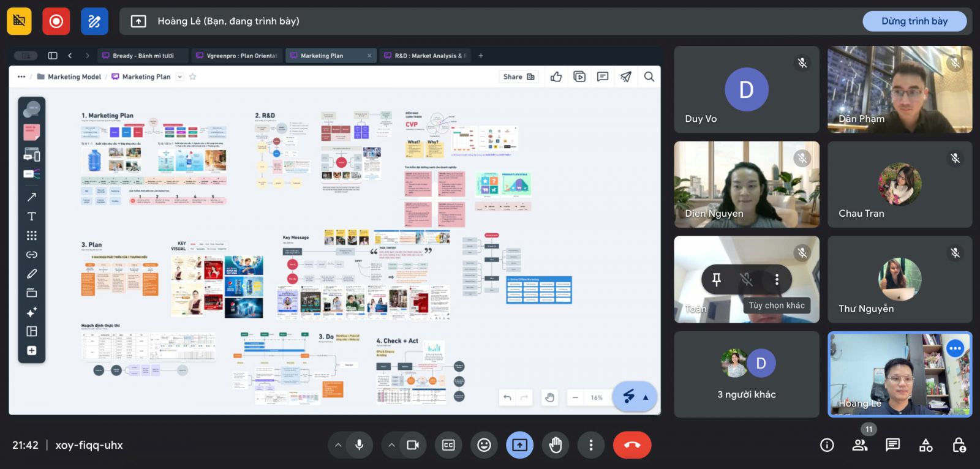980x469 pixels.
Task: Open more options on Hoàng Lê's tile
Action: (955, 348)
